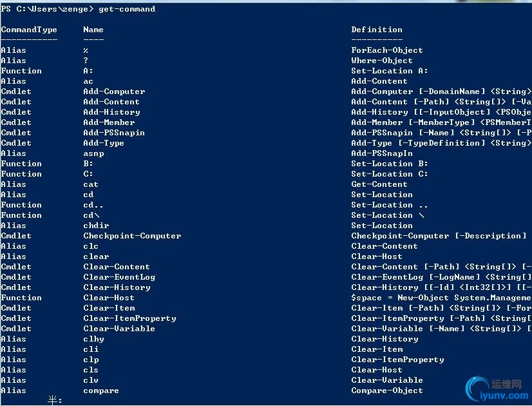Click the Clear-Variable cmdlet name
The height and width of the screenshot is (406, 532).
coord(119,329)
